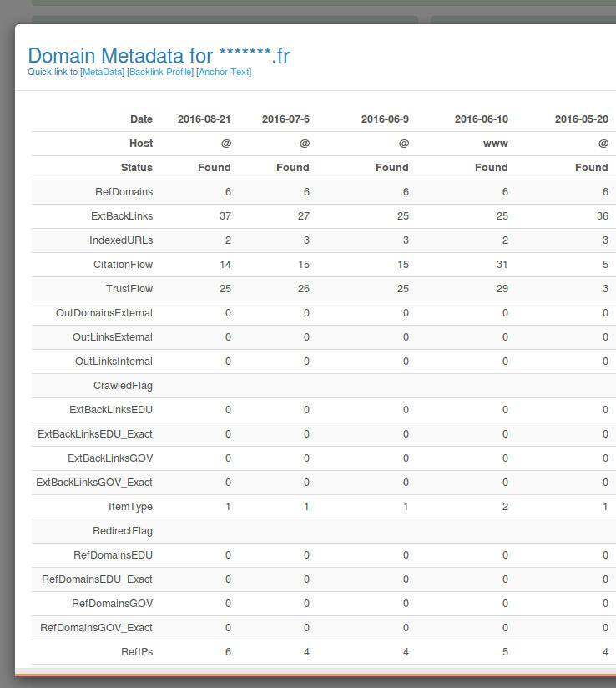
Task: Click CitationFlow value 14
Action: (x=225, y=264)
